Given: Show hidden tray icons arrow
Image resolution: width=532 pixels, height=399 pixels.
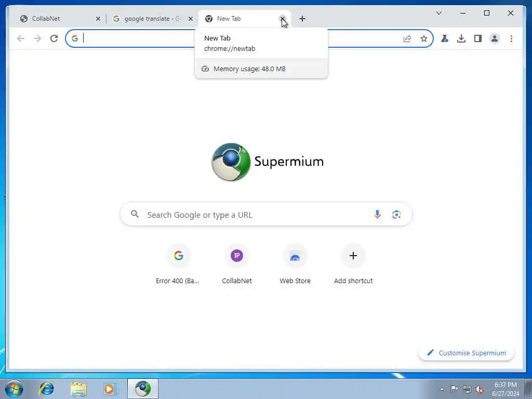Looking at the screenshot, I should coord(442,389).
